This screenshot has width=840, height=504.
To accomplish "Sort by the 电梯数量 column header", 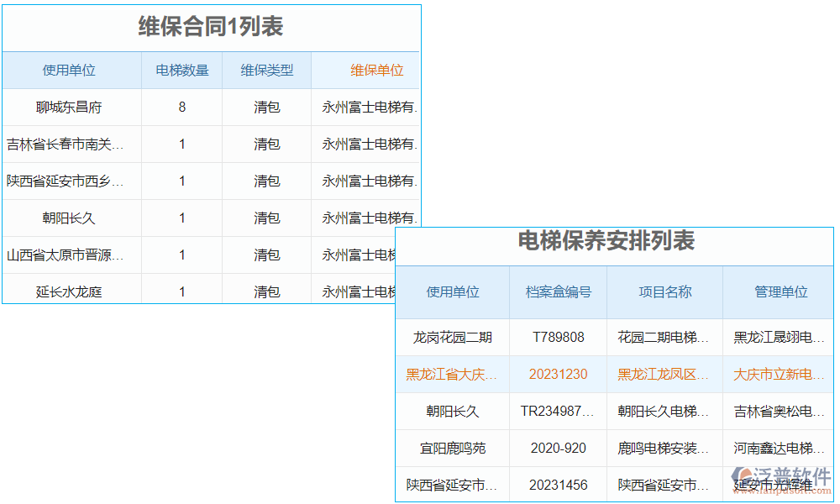I will pos(181,70).
